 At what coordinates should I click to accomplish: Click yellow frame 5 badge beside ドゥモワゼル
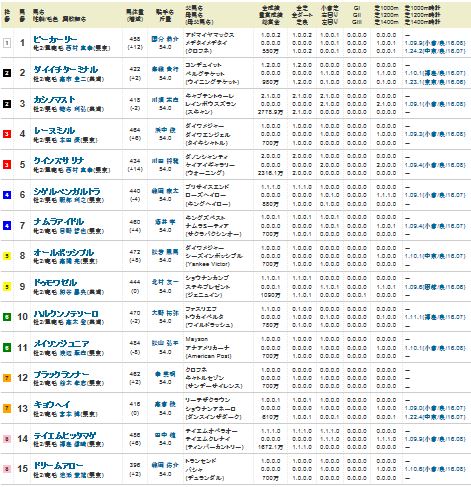click(7, 286)
